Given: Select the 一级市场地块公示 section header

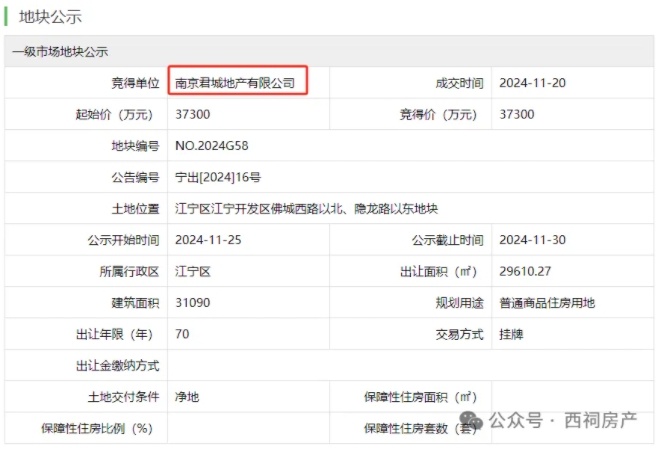Looking at the screenshot, I should pos(60,51).
